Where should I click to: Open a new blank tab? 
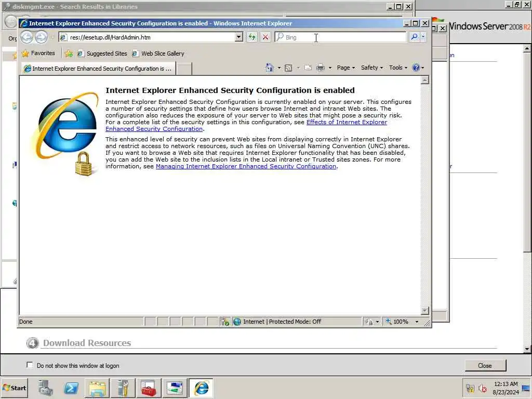(x=184, y=69)
